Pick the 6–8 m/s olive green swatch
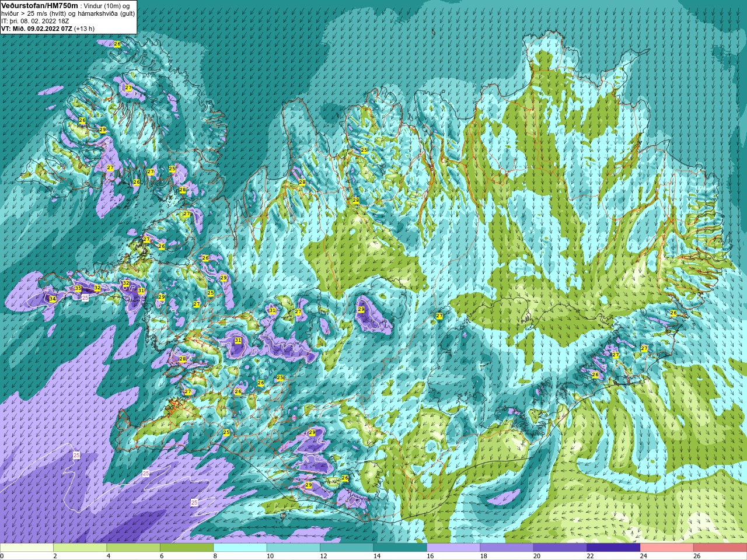This screenshot has width=747, height=560. 187,548
